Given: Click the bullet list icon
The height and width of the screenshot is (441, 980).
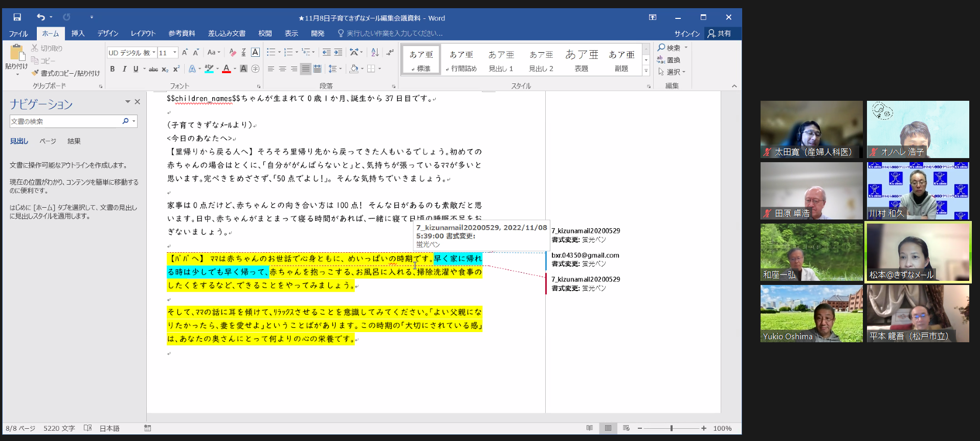Looking at the screenshot, I should (x=271, y=52).
